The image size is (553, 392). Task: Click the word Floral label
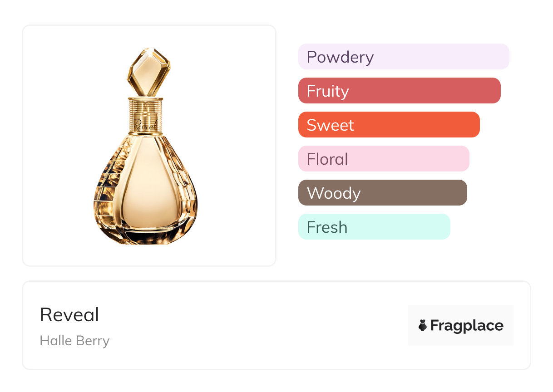point(327,159)
